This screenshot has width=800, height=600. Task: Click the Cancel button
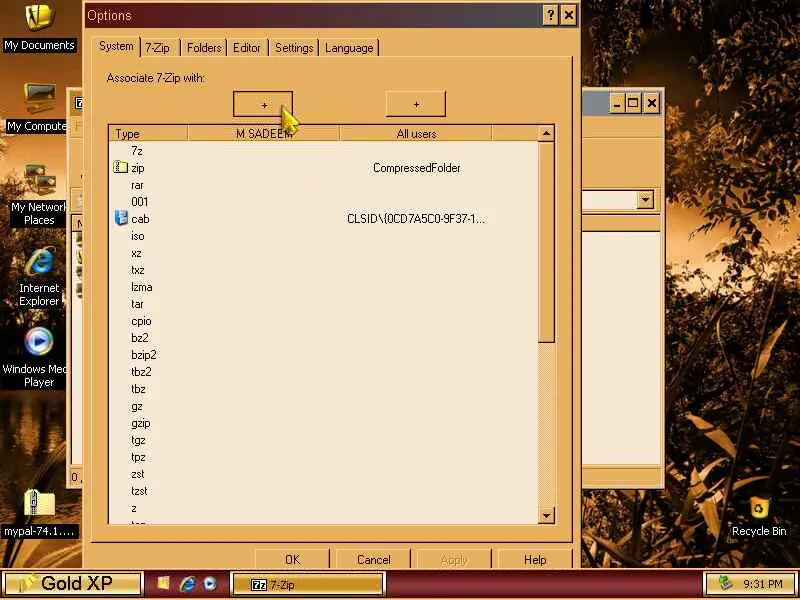[x=373, y=559]
